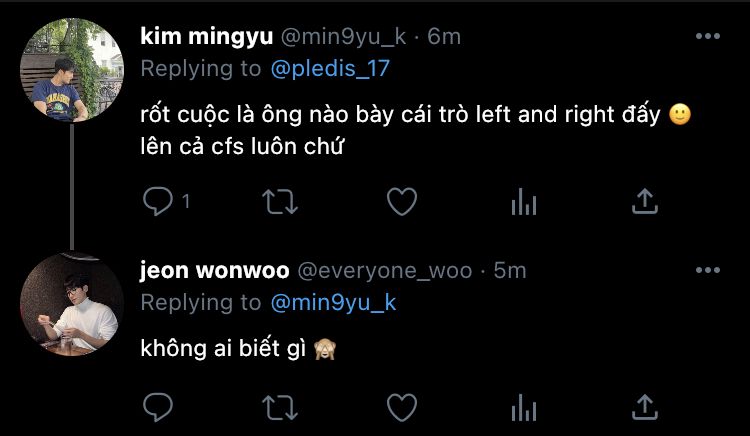750x436 pixels.
Task: Open the @min9yu_k mention link
Action: pos(333,303)
